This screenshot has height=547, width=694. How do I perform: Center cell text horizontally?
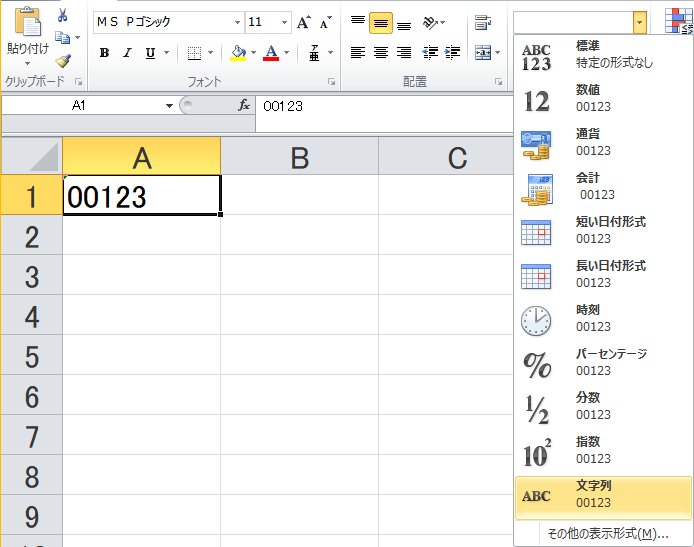381,53
